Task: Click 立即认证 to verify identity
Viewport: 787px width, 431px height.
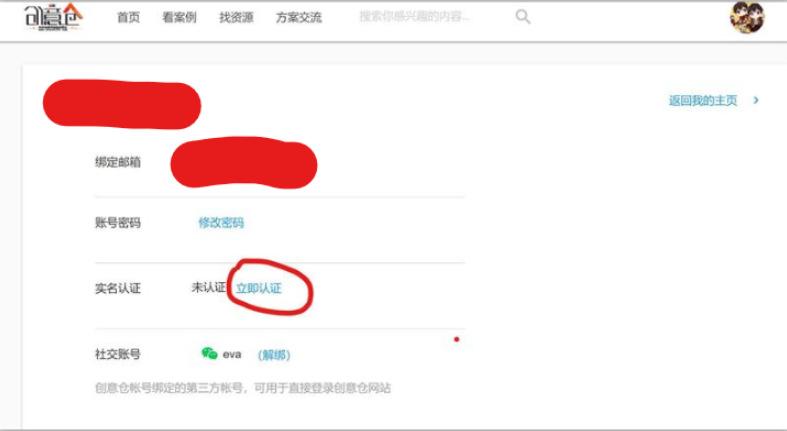Action: pos(259,288)
